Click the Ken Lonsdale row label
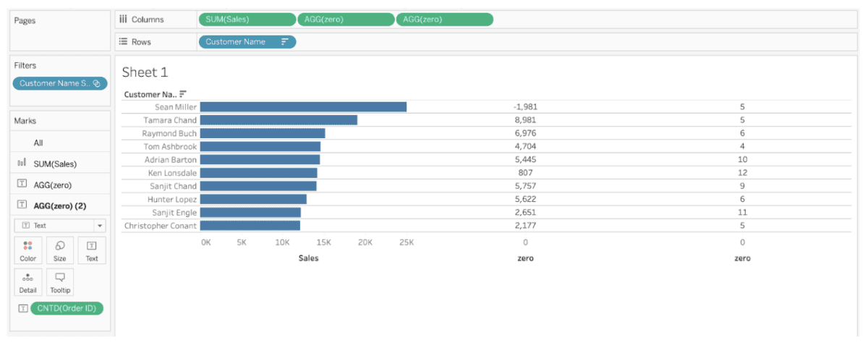868x353 pixels. pyautogui.click(x=171, y=173)
